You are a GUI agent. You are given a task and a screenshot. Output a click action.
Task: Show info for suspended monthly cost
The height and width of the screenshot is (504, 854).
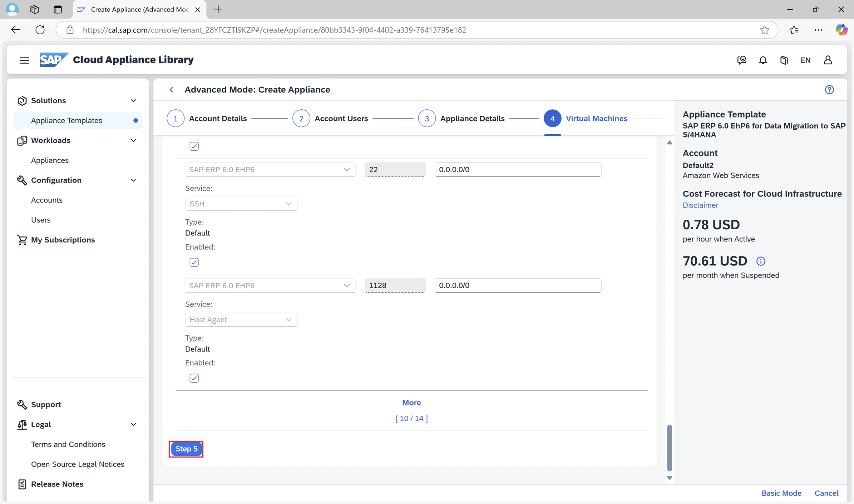pyautogui.click(x=761, y=261)
